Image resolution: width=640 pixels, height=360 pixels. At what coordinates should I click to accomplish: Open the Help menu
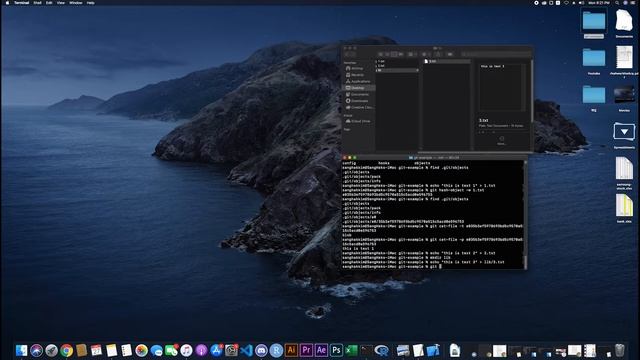(x=91, y=3)
